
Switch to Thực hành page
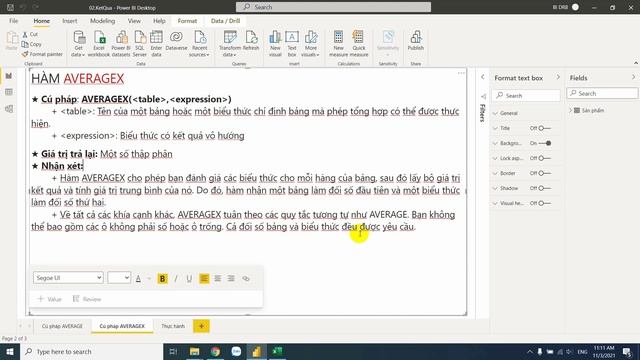173,326
